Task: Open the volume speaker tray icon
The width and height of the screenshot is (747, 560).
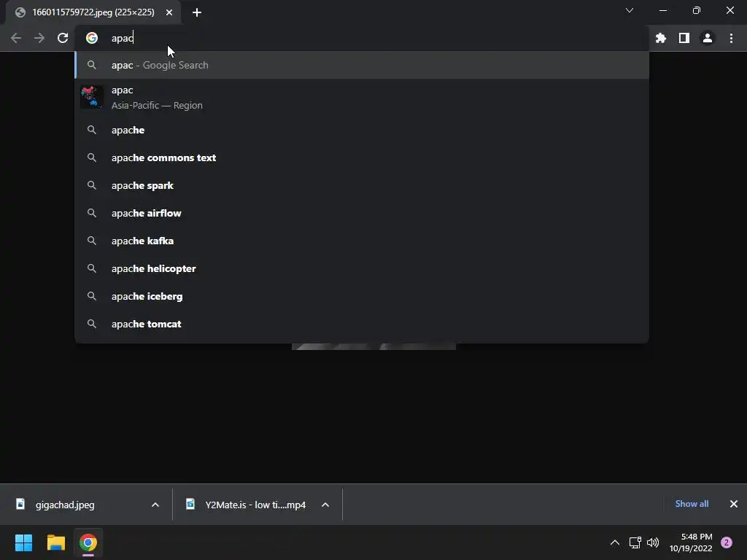Action: pos(653,542)
